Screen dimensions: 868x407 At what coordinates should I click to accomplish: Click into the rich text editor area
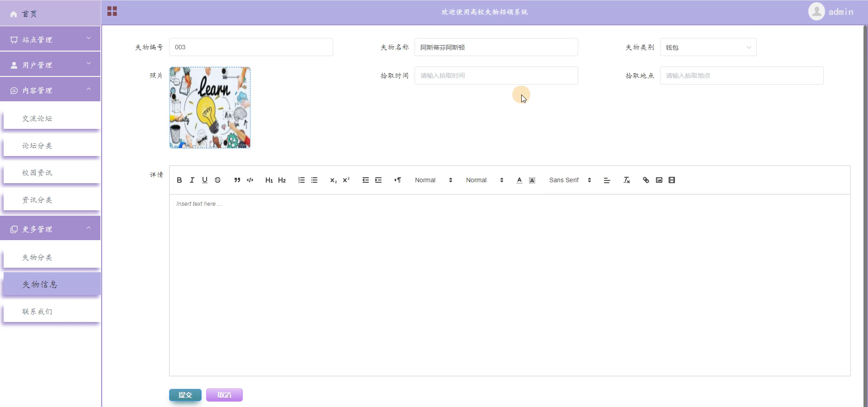coord(510,285)
